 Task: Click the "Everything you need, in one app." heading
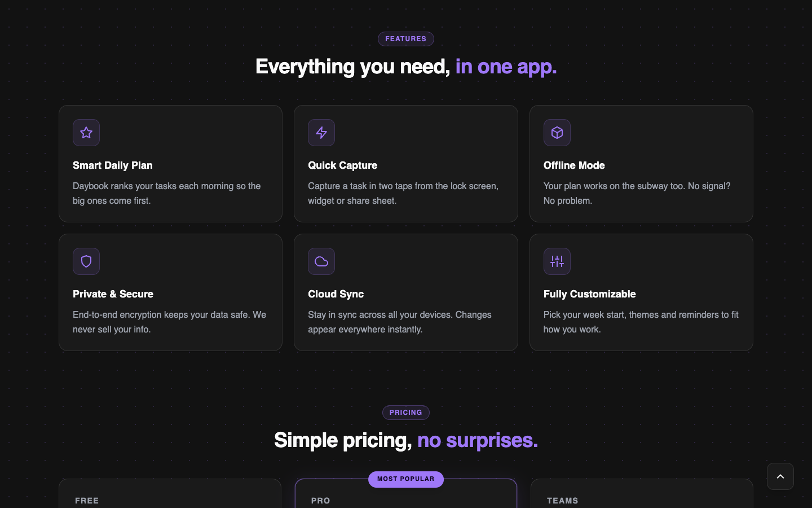406,67
